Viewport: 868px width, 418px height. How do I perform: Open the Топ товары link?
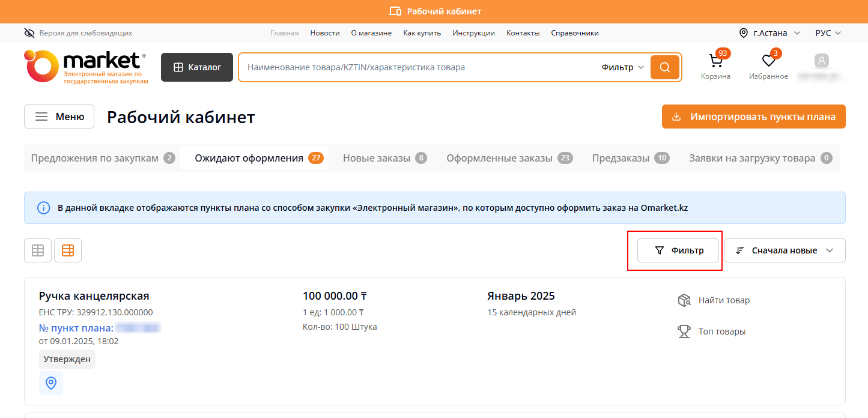[721, 332]
